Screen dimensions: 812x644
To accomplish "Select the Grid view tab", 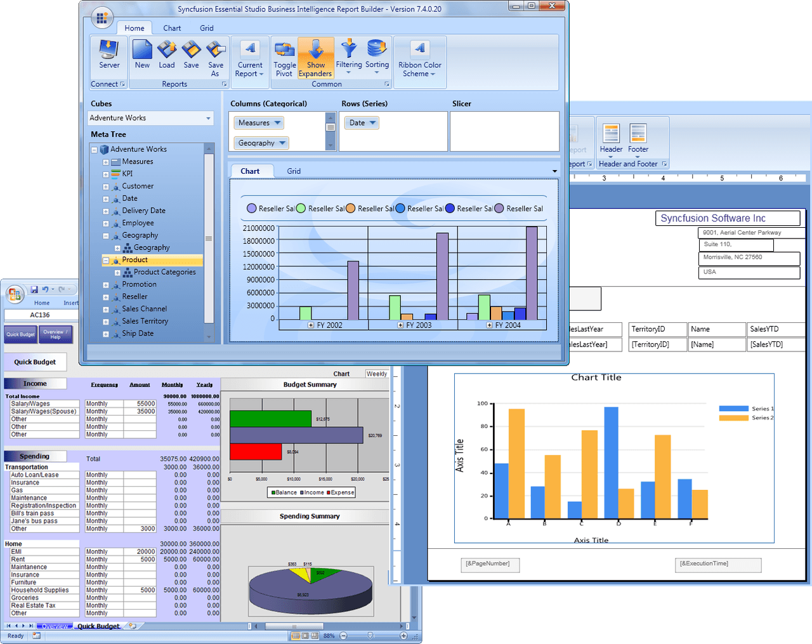I will (294, 171).
